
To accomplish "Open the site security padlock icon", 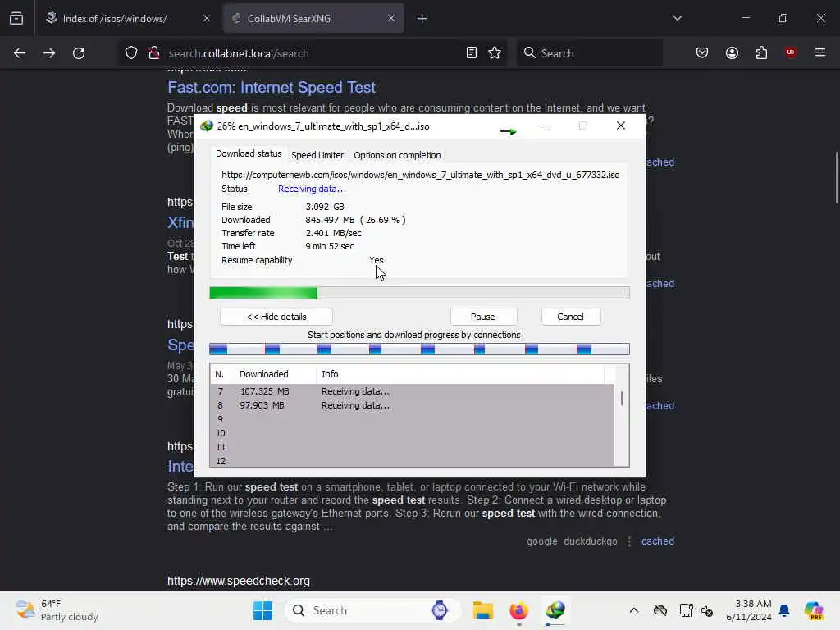I will point(154,53).
